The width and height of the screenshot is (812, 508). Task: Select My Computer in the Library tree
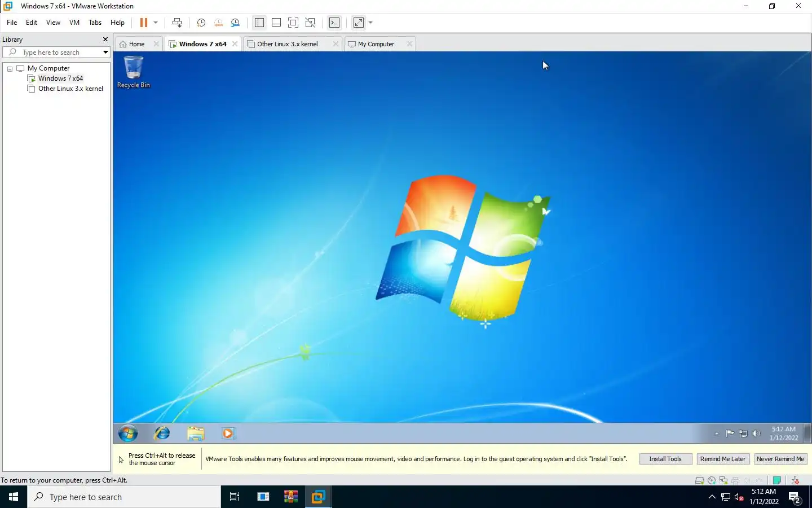point(48,68)
